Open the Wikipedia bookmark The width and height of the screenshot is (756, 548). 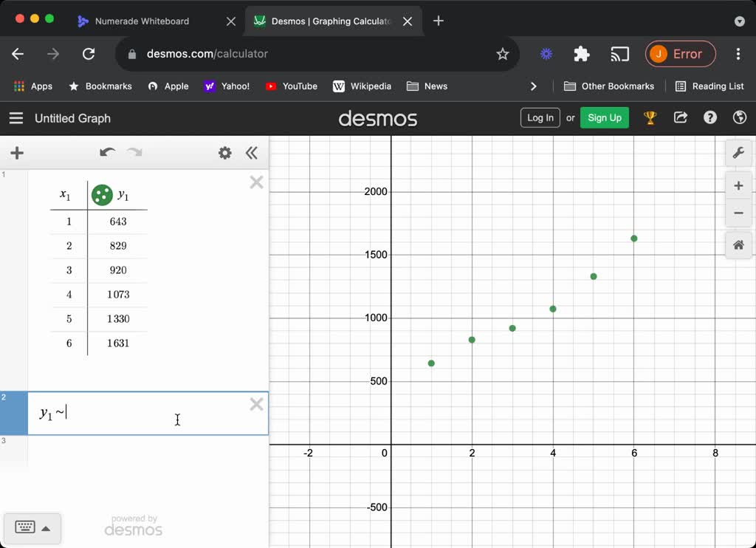tap(362, 86)
